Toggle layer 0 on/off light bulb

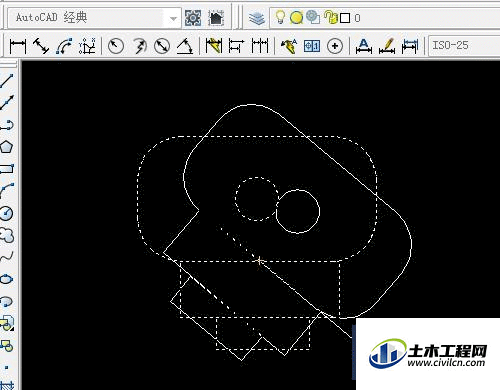click(x=280, y=17)
